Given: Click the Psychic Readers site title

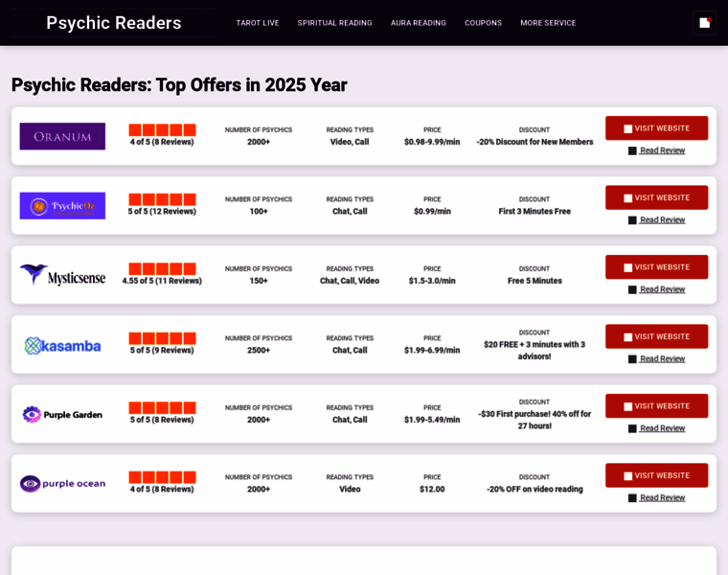Looking at the screenshot, I should [x=113, y=23].
